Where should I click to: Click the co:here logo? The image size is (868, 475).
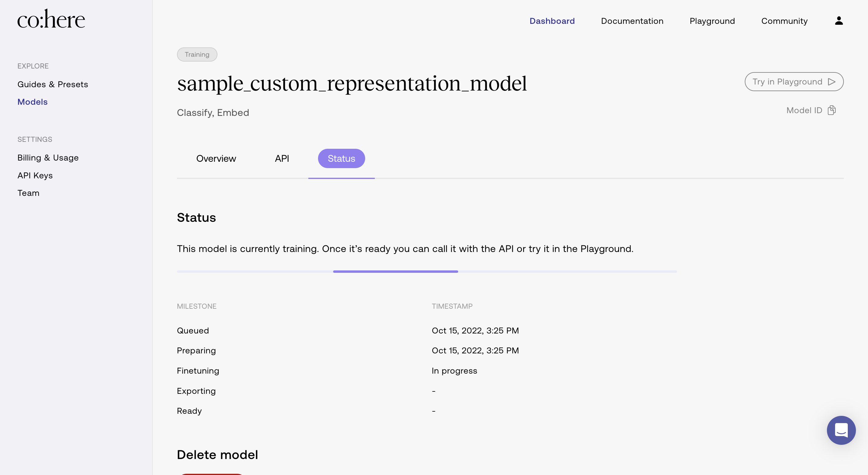click(51, 19)
